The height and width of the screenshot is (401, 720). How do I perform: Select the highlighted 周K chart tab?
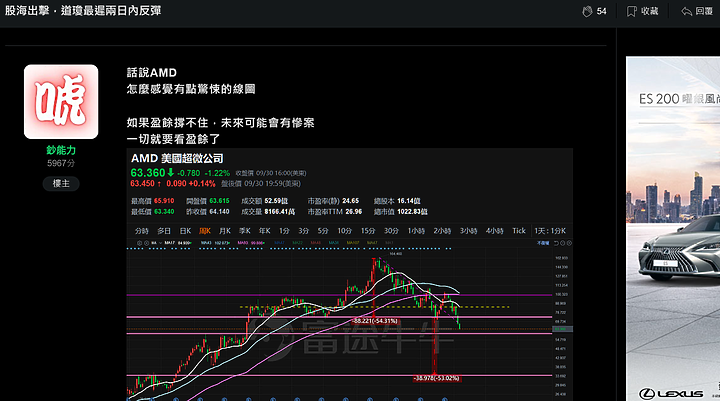[x=205, y=231]
